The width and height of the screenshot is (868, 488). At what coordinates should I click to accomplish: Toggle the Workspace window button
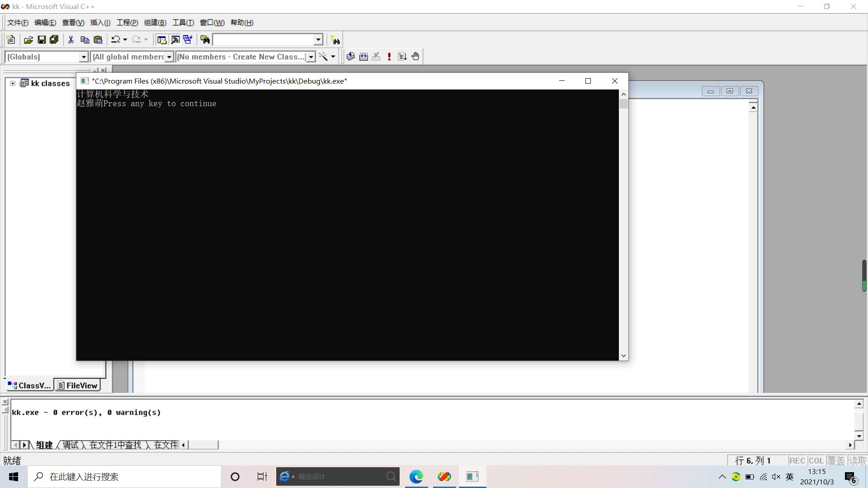point(161,40)
